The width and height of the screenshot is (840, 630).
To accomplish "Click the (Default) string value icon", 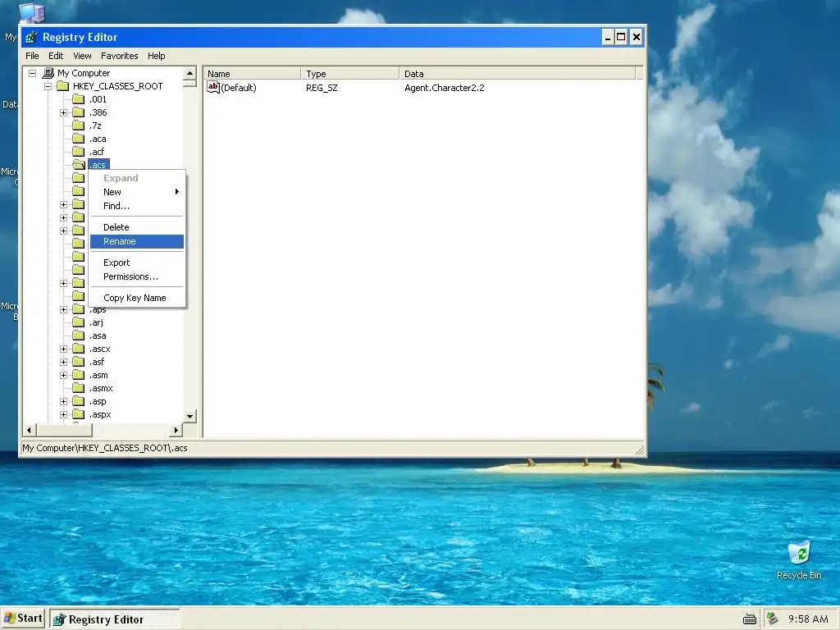I will (213, 87).
